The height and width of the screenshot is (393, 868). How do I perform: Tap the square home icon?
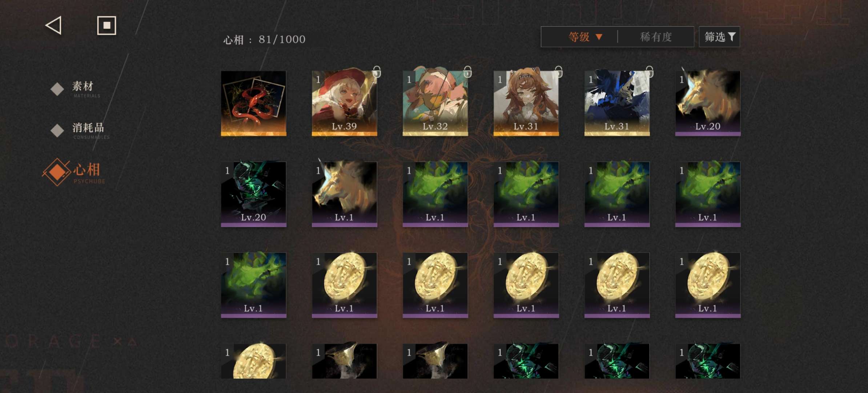click(107, 25)
